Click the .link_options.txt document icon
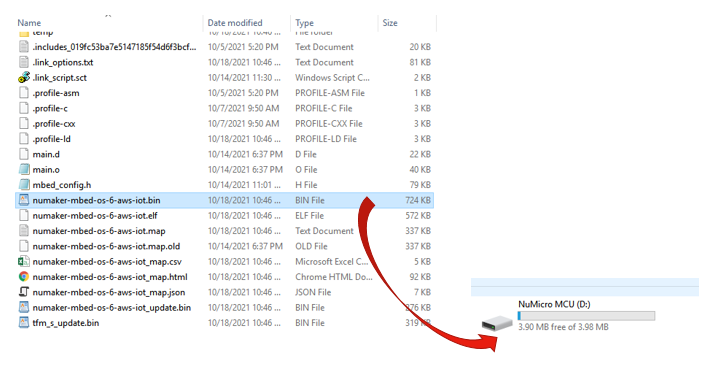The height and width of the screenshot is (368, 711). [x=24, y=62]
